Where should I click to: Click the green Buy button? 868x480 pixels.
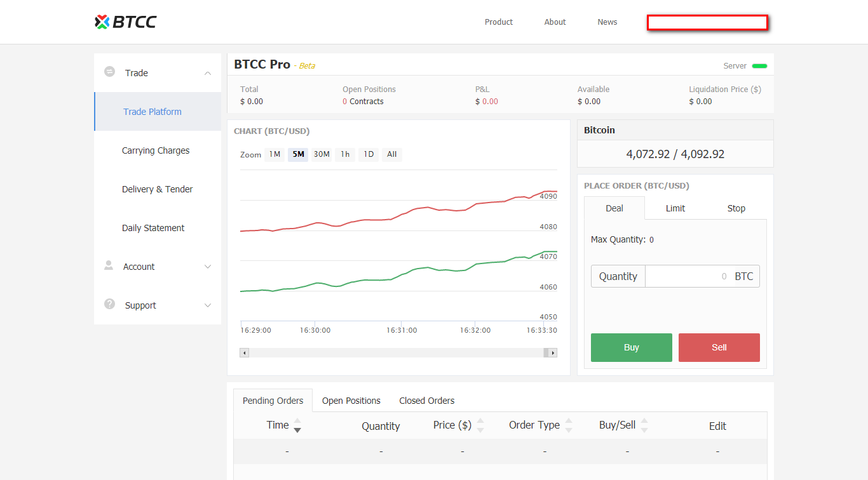click(x=632, y=347)
